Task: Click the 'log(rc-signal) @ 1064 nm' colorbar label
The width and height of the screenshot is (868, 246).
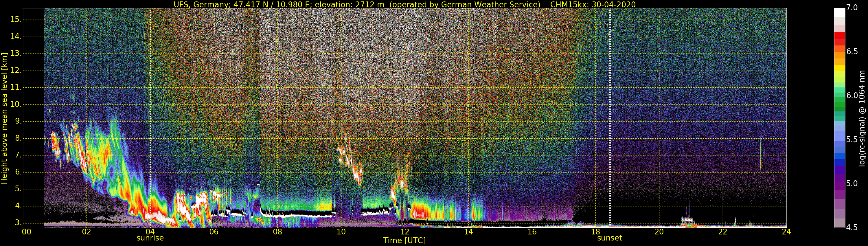Action: pyautogui.click(x=863, y=118)
